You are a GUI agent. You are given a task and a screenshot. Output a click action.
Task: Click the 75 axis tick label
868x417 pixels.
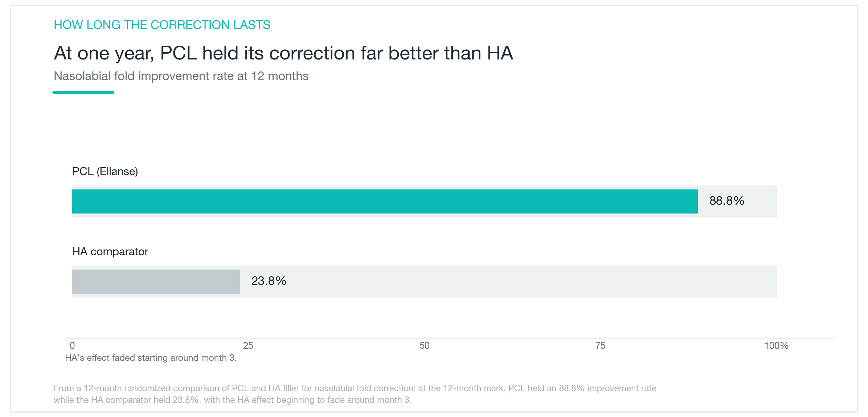click(x=601, y=346)
